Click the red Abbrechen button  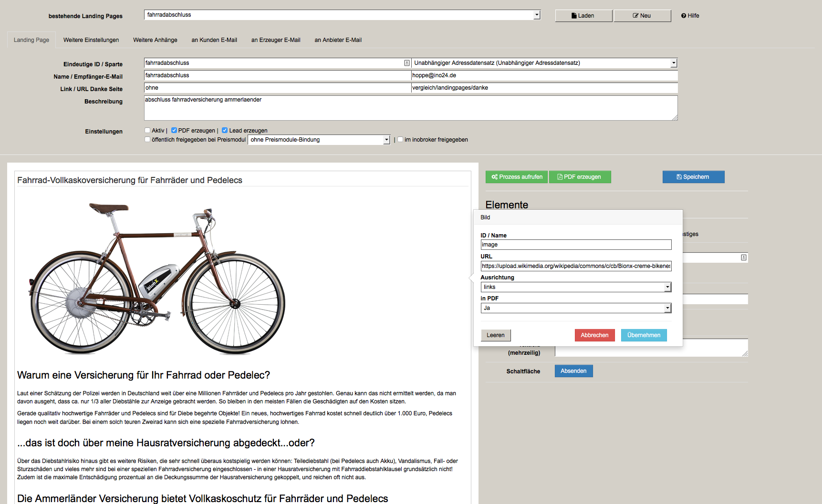click(x=594, y=335)
